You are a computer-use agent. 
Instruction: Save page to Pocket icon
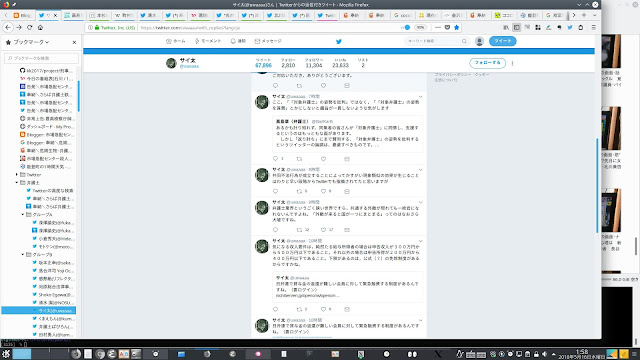coord(447,27)
